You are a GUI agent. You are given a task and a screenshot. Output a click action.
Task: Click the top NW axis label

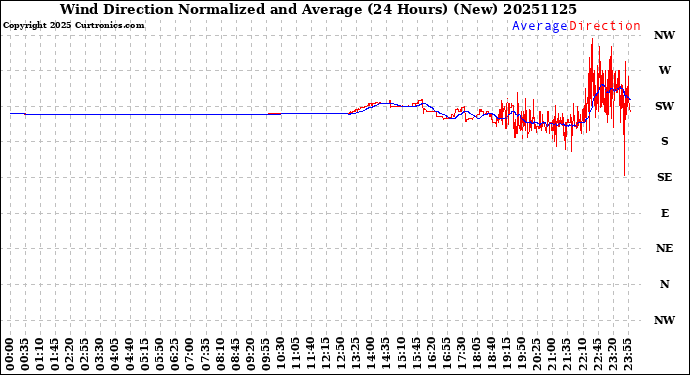664,36
